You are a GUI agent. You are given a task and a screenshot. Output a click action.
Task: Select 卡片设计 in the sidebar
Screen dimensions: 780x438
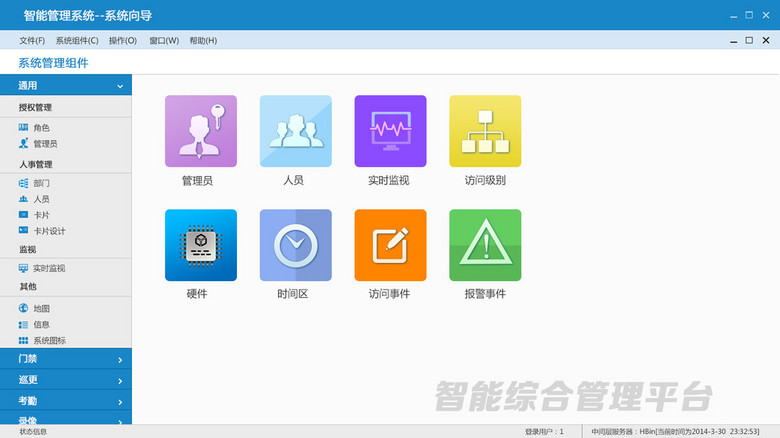[48, 231]
